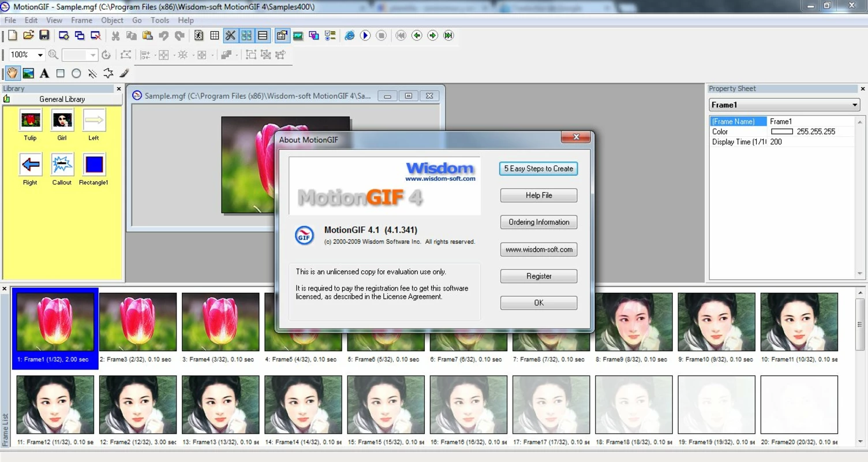868x462 pixels.
Task: Toggle the Property Sheet panel button
Action: coord(282,35)
